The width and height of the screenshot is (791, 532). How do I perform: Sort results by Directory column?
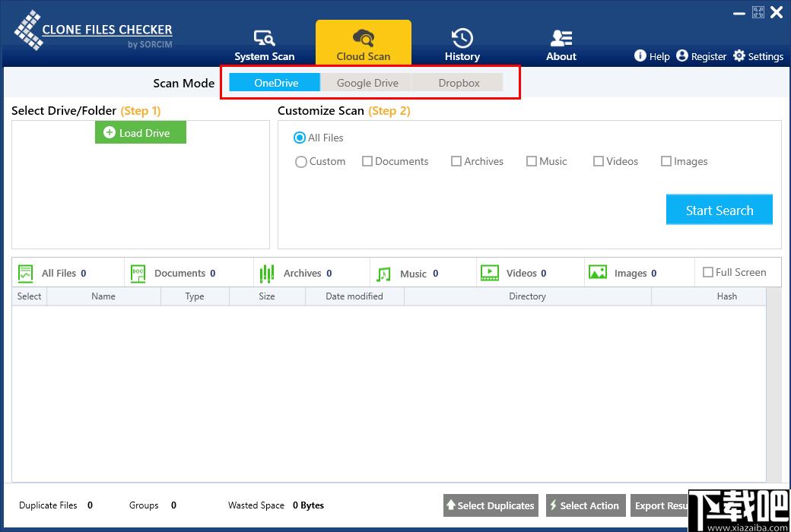point(527,296)
